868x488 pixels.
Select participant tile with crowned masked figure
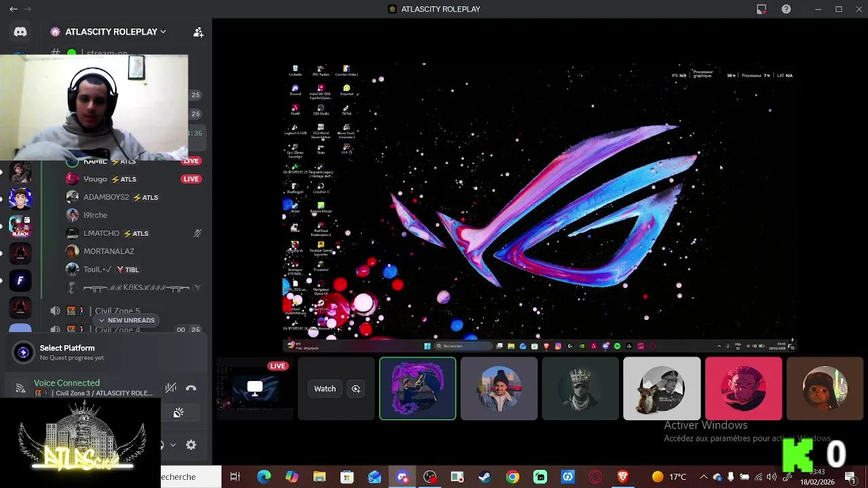tap(580, 388)
